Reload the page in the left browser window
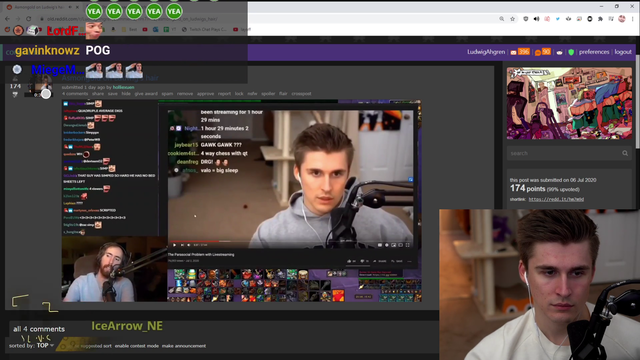 click(x=29, y=19)
